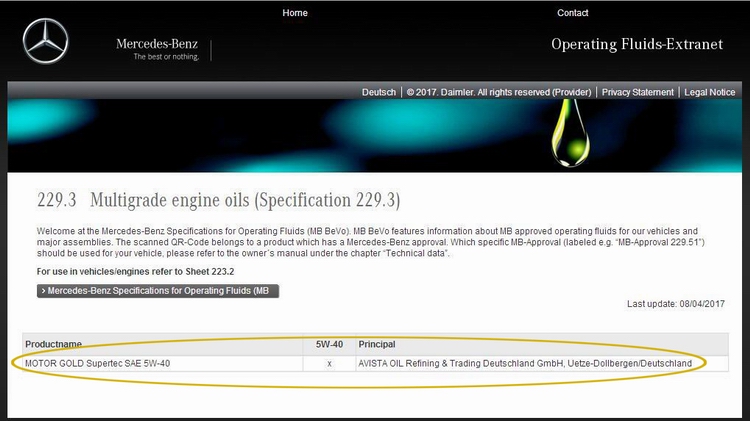Click the Operating Fluids-Extranet title
Screen dimensions: 750x421
637,44
